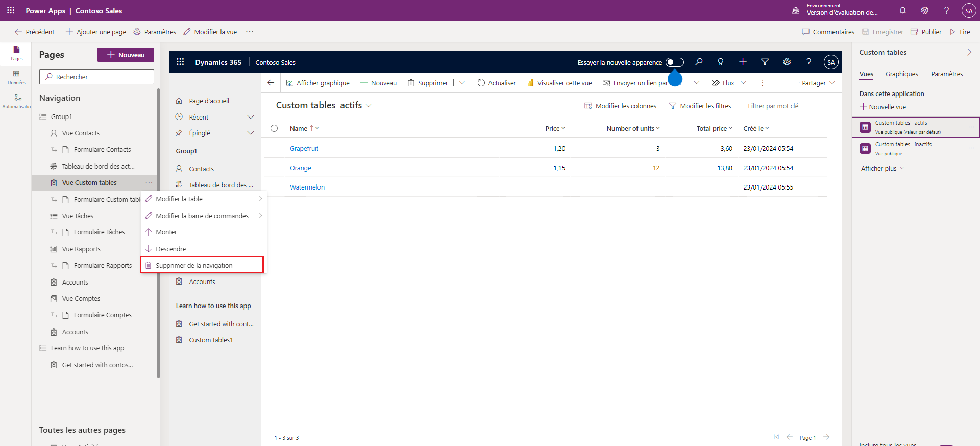
Task: Click Modifier la table in context menu
Action: 179,199
